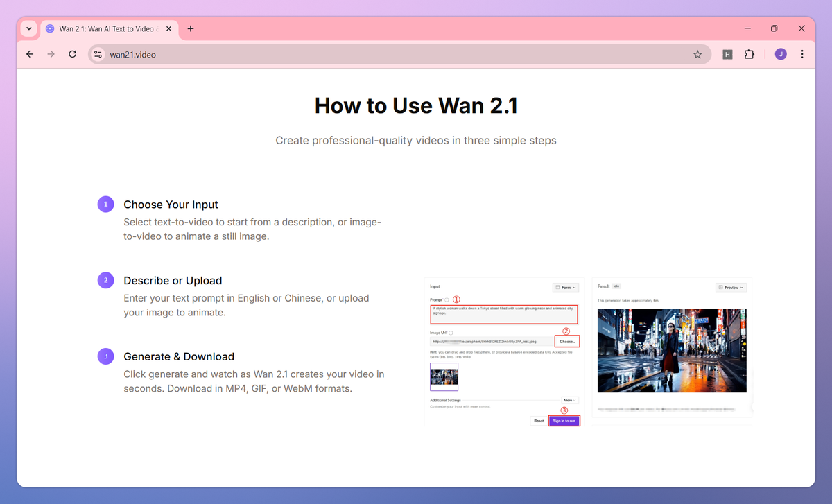Click the Choose Your Input heading
This screenshot has width=832, height=504.
point(171,205)
